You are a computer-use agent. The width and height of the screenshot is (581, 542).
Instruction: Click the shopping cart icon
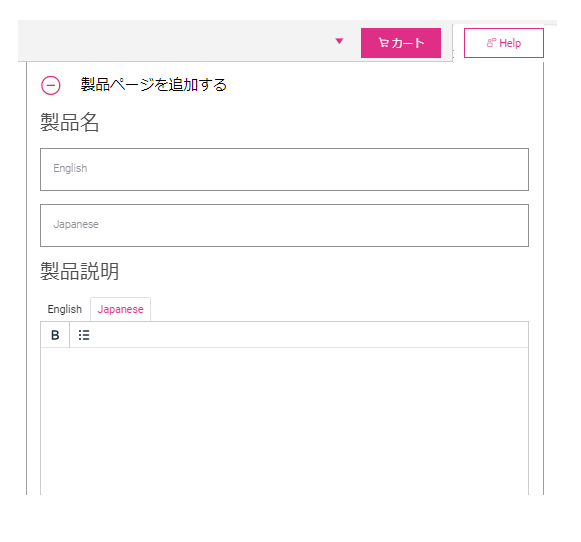[384, 43]
